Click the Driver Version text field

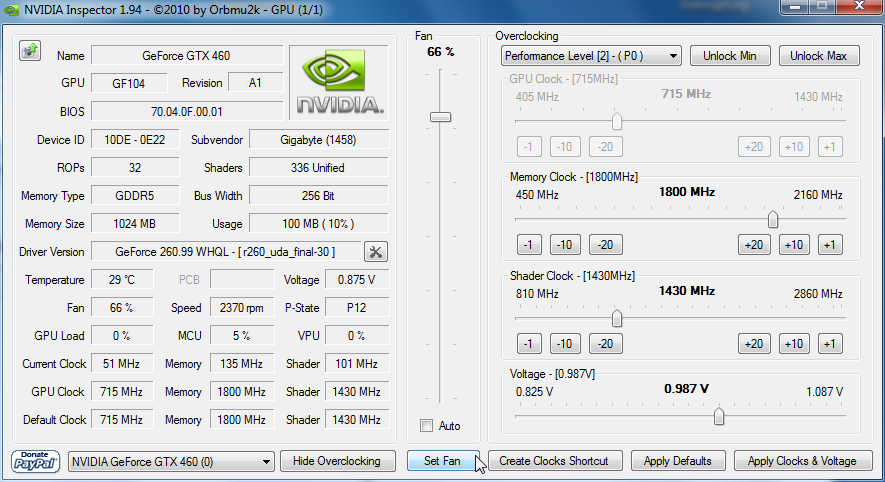click(225, 252)
